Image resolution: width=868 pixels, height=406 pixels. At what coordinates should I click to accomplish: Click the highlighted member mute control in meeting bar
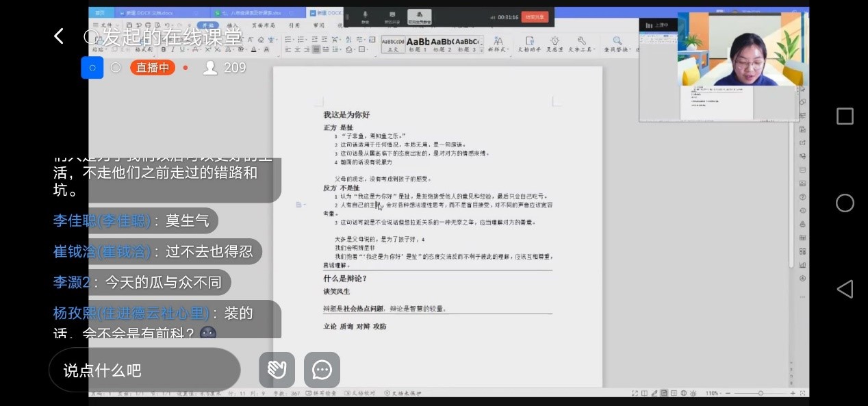[x=419, y=16]
